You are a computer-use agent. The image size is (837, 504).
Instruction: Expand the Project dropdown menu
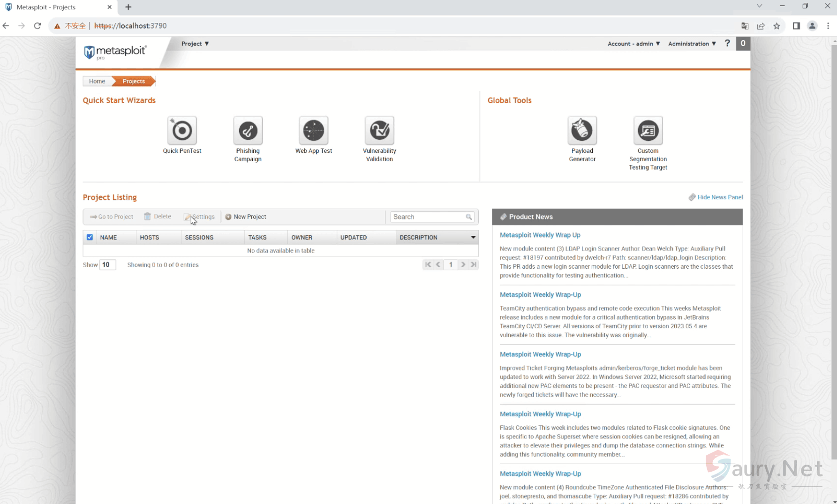tap(195, 44)
